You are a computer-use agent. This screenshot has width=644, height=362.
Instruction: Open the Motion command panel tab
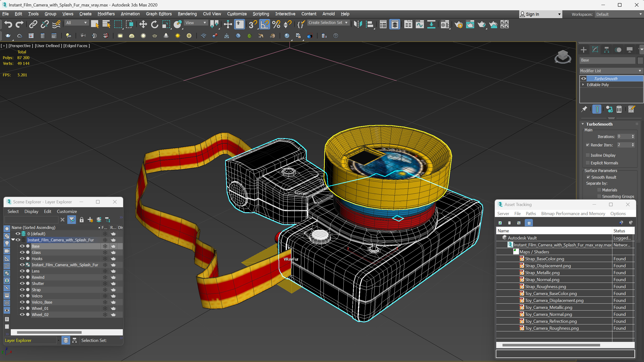[618, 50]
